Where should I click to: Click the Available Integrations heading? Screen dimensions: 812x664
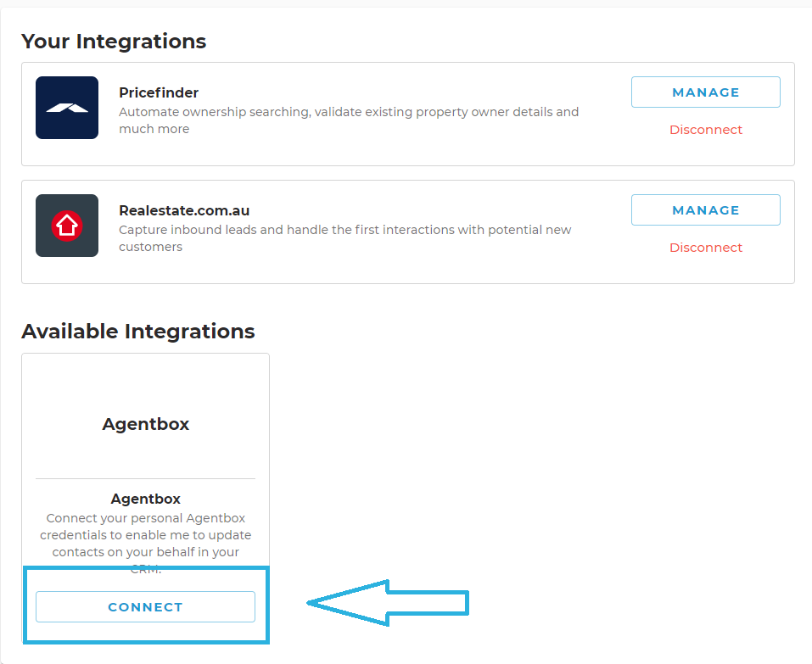pos(138,332)
